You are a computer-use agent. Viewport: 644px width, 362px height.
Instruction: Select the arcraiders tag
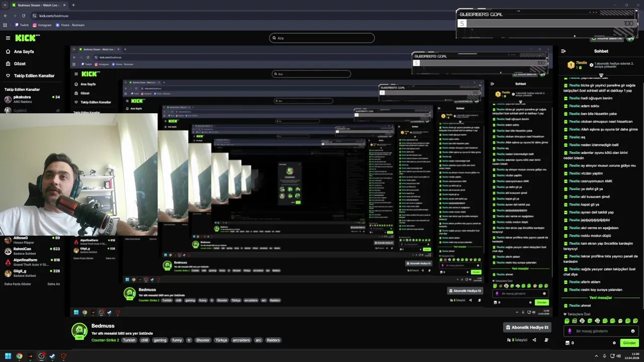pos(242,340)
